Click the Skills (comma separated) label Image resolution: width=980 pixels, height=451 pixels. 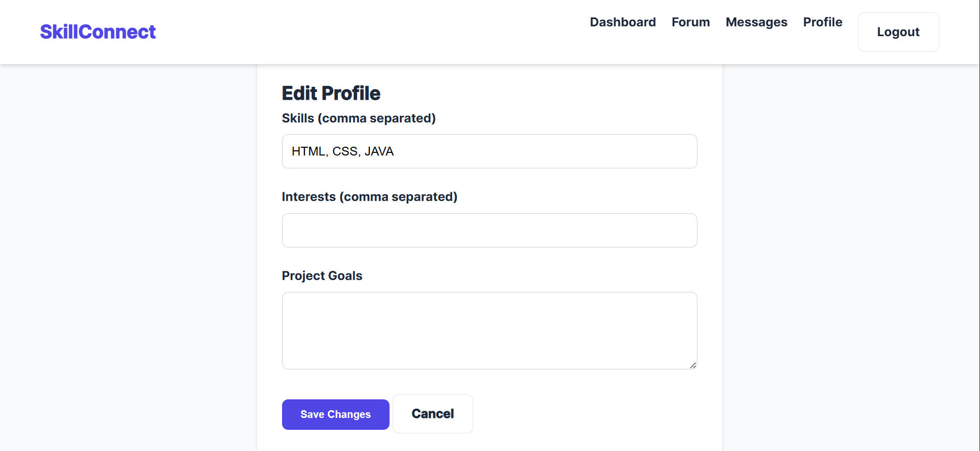point(359,118)
